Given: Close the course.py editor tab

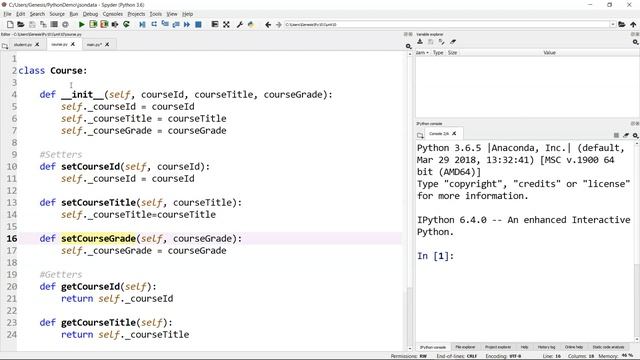Looking at the screenshot, I should click(73, 44).
